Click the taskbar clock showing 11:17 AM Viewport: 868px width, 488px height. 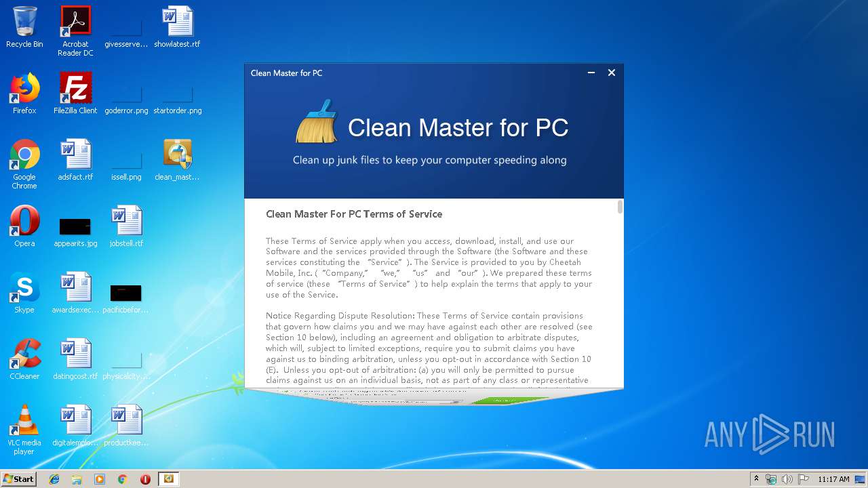coord(833,479)
